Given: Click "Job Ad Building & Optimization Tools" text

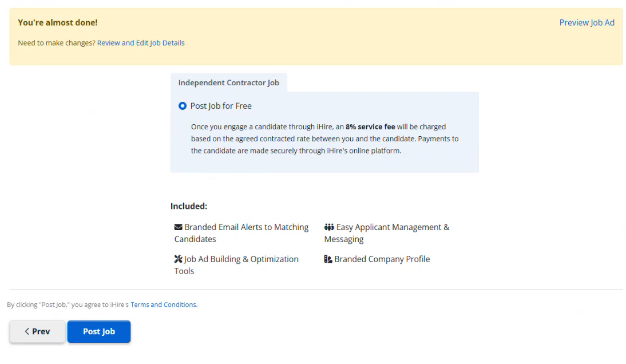Looking at the screenshot, I should pos(236,265).
